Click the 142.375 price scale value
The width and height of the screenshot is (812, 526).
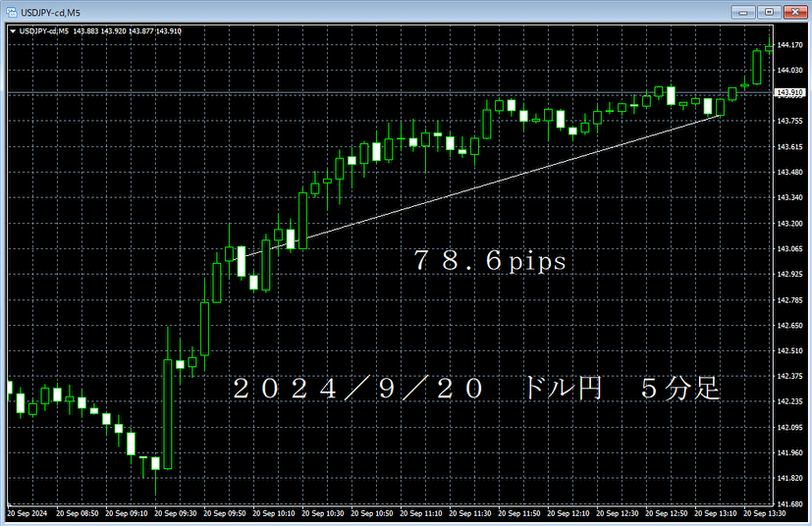[x=789, y=377]
